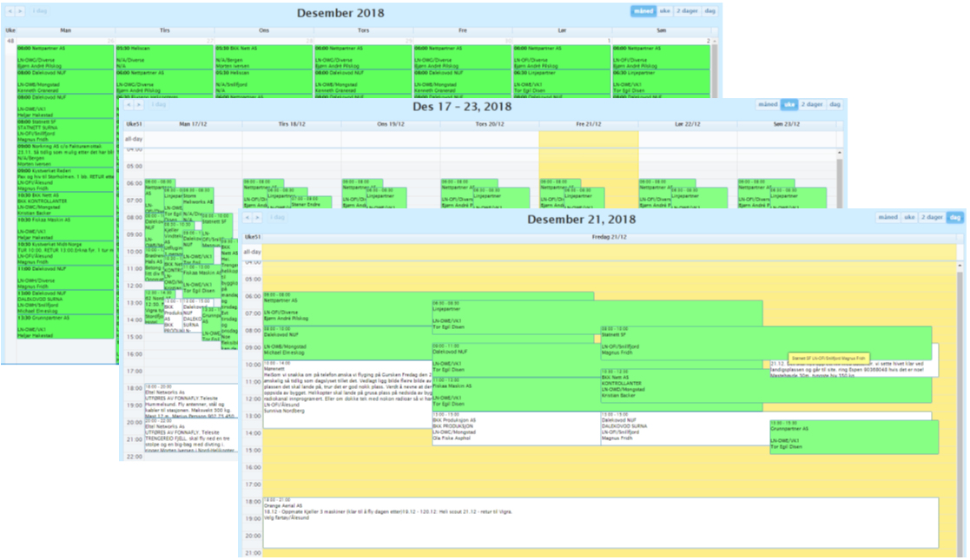Click 'Fre 21/12' column header in week view
The height and width of the screenshot is (560, 970).
point(588,124)
